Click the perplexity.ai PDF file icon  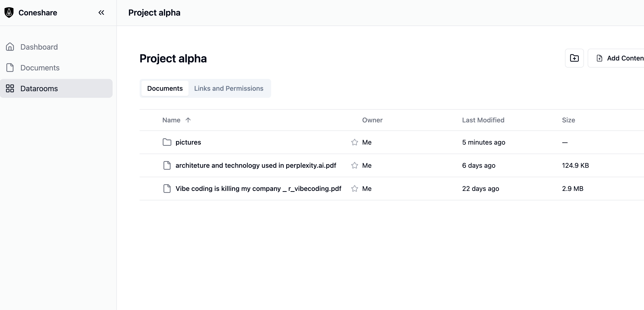click(167, 165)
